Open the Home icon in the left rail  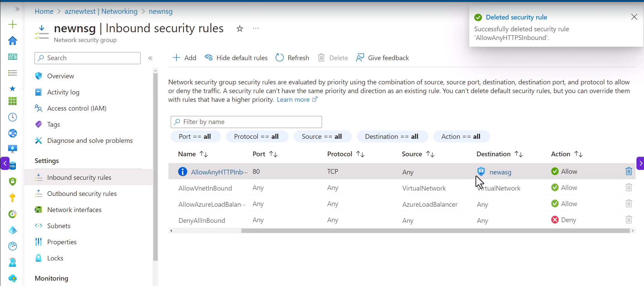click(x=12, y=41)
